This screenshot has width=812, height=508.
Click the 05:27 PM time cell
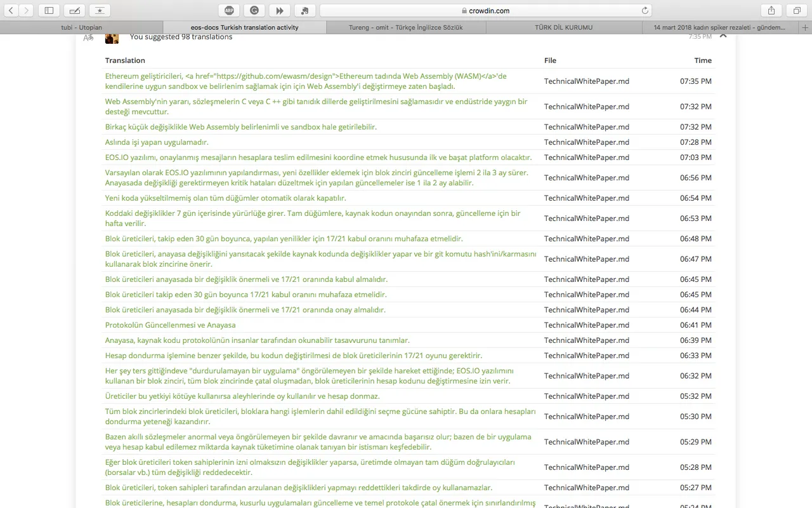[x=696, y=488]
